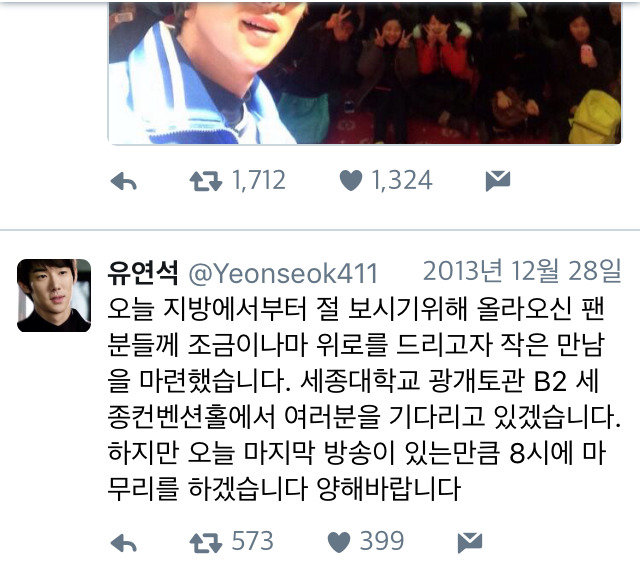This screenshot has height=585, width=640.
Task: View the 399 likes count
Action: 382,541
